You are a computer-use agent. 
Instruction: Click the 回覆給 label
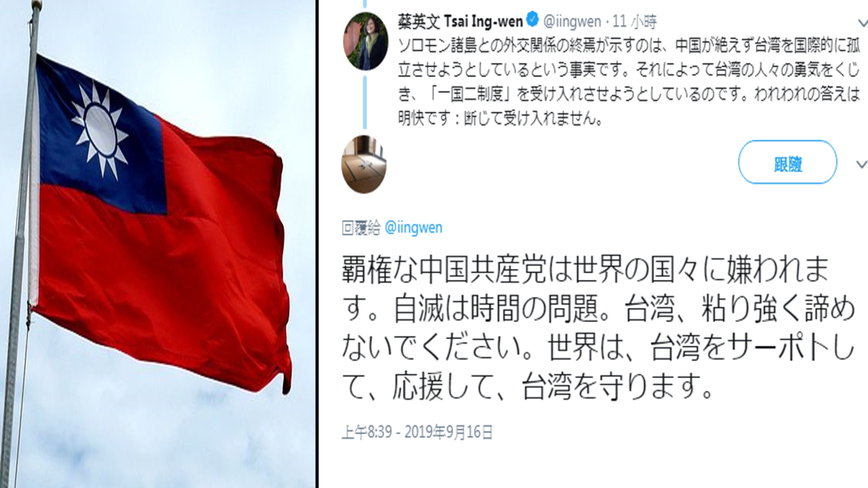pyautogui.click(x=361, y=228)
